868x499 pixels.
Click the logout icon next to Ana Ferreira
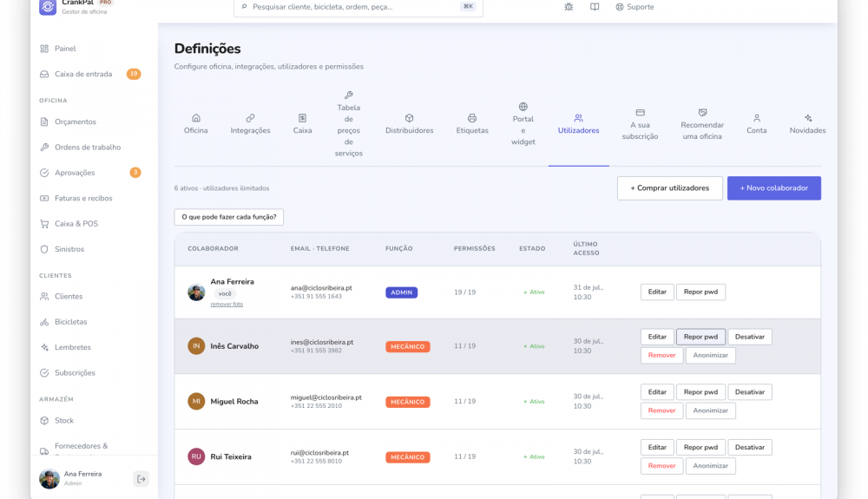point(141,479)
